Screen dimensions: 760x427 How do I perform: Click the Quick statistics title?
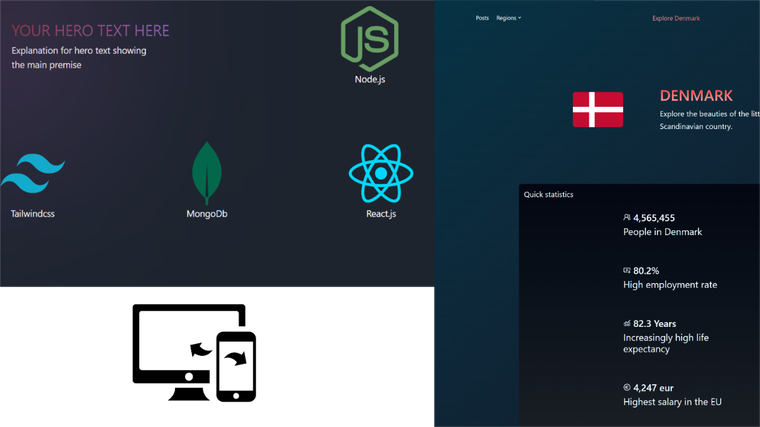548,194
